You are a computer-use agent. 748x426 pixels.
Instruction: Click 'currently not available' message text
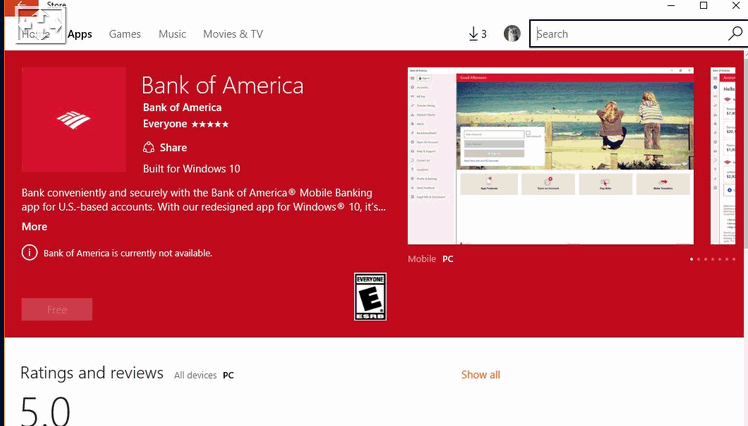tap(127, 253)
